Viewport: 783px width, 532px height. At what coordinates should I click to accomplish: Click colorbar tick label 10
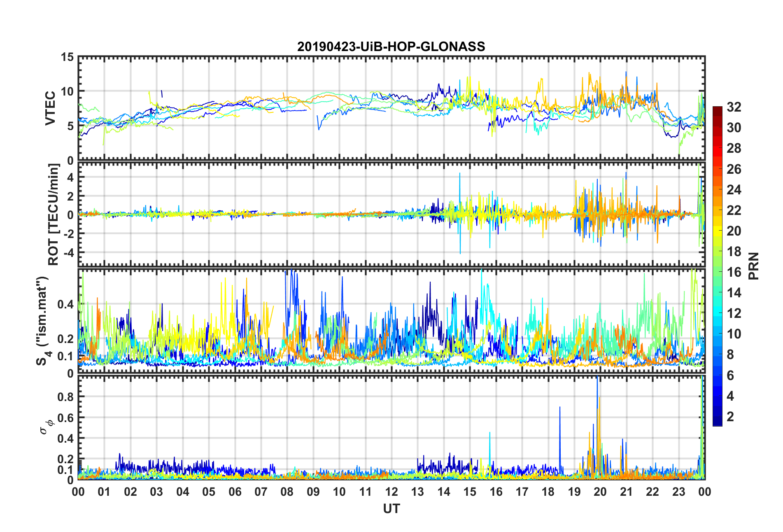coord(734,334)
